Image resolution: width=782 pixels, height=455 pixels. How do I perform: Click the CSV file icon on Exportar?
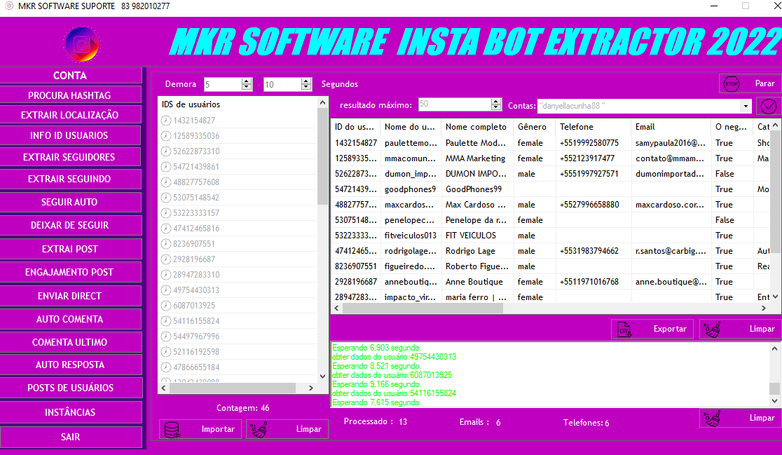pyautogui.click(x=624, y=329)
